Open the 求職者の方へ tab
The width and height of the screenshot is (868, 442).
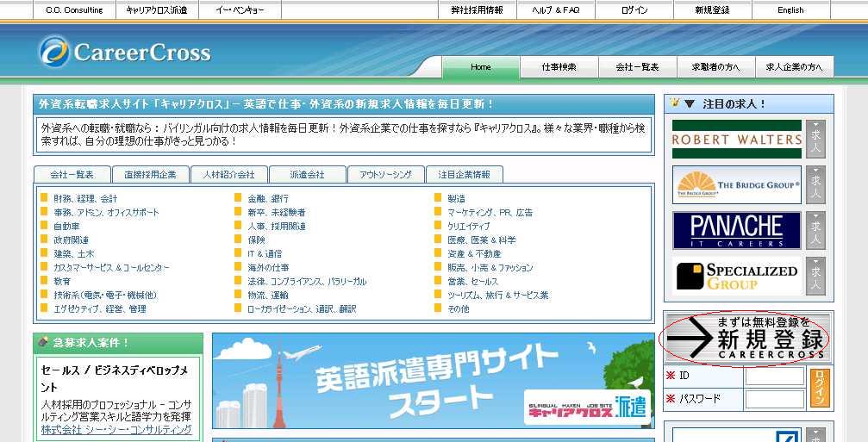pos(715,67)
